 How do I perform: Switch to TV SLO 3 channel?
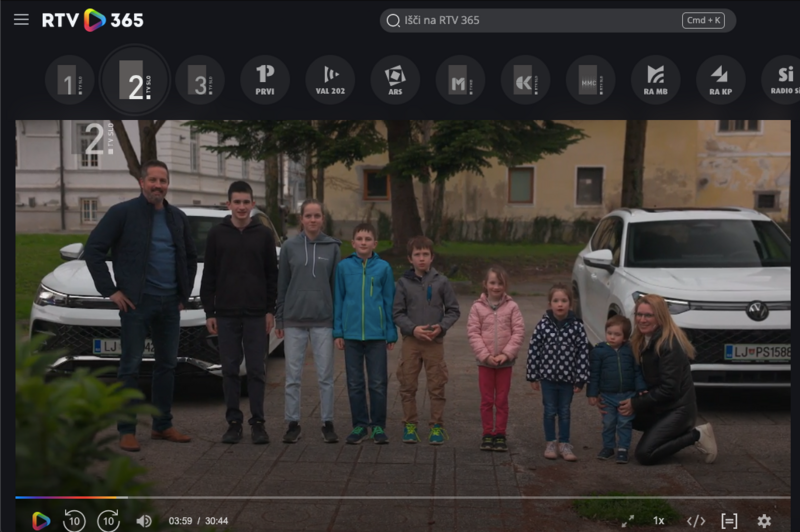tap(200, 80)
